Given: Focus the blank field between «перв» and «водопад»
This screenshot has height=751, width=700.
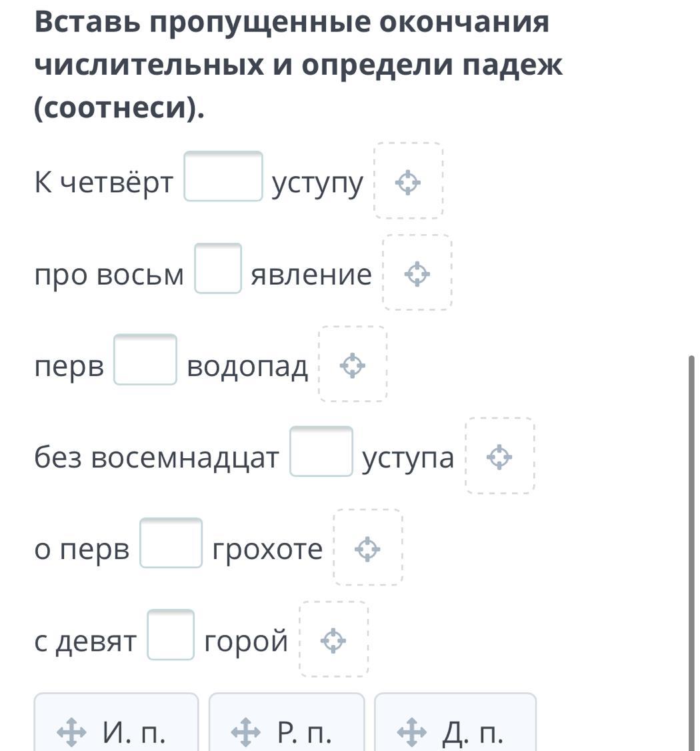Looking at the screenshot, I should pyautogui.click(x=145, y=359).
